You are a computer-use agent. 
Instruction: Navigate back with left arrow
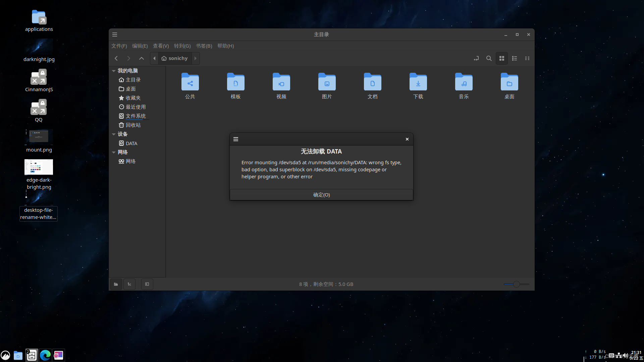coord(116,58)
